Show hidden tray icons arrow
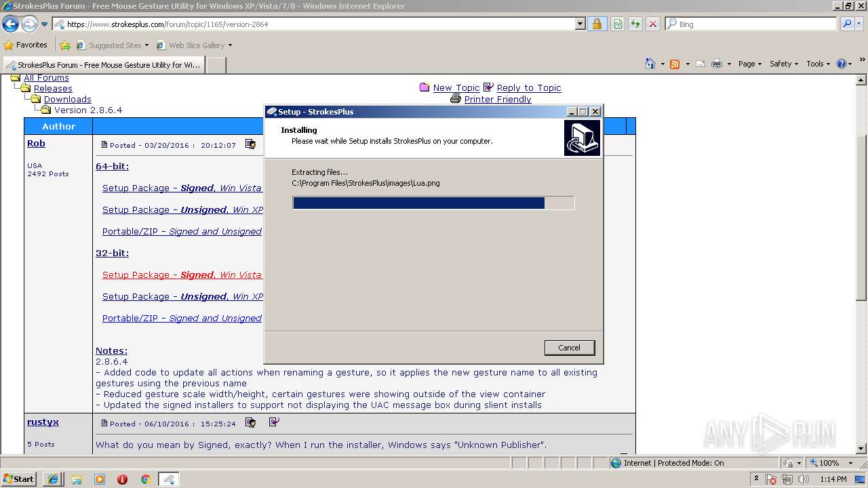The width and height of the screenshot is (868, 488). point(757,479)
